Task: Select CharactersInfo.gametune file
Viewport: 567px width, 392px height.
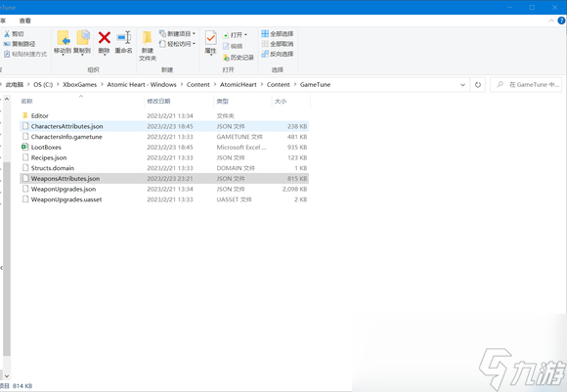Action: (x=164, y=137)
